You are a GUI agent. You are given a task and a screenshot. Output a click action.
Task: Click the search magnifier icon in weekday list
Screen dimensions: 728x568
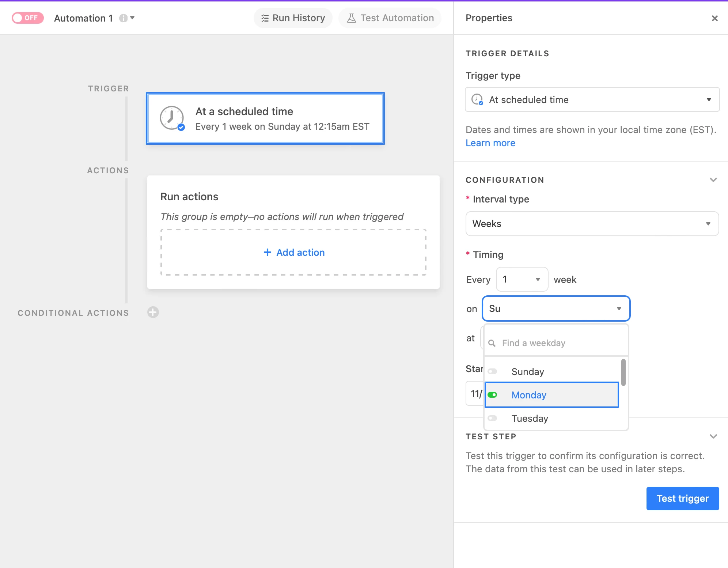click(x=492, y=343)
